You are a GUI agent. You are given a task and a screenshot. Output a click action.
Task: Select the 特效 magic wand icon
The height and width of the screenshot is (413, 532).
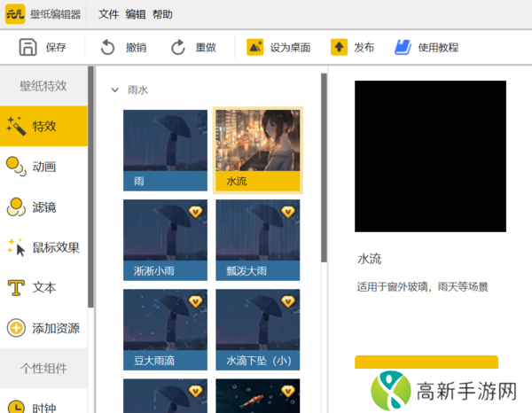(16, 126)
